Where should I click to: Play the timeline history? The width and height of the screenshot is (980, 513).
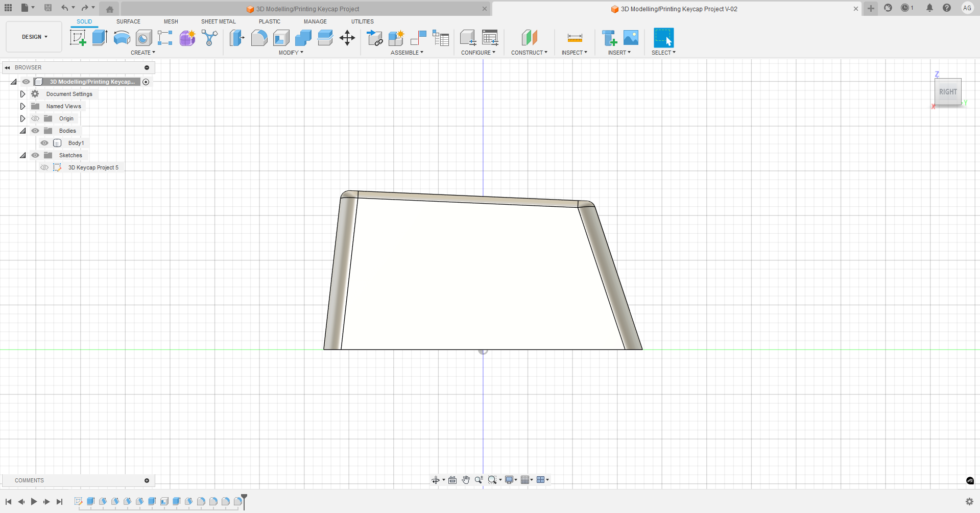tap(34, 502)
